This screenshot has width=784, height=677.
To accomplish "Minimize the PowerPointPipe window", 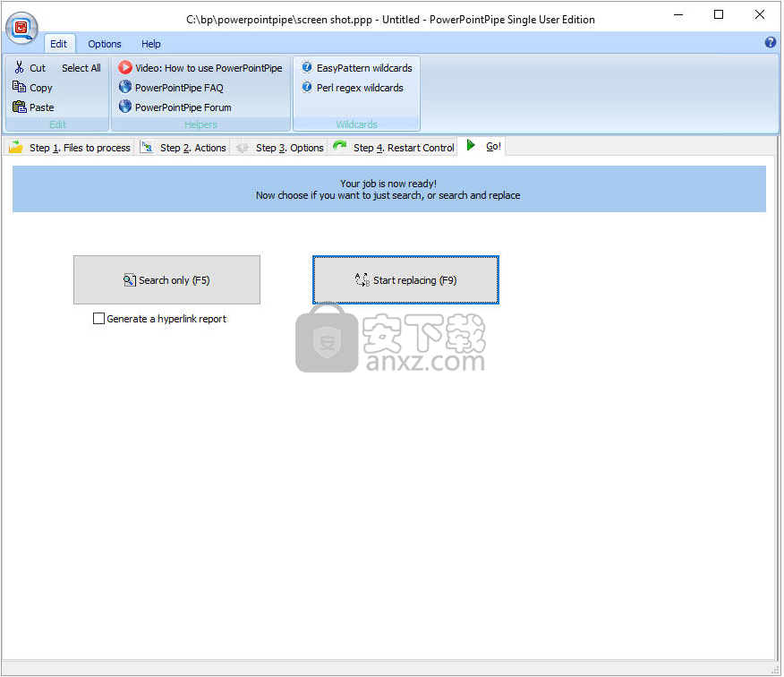I will click(678, 15).
